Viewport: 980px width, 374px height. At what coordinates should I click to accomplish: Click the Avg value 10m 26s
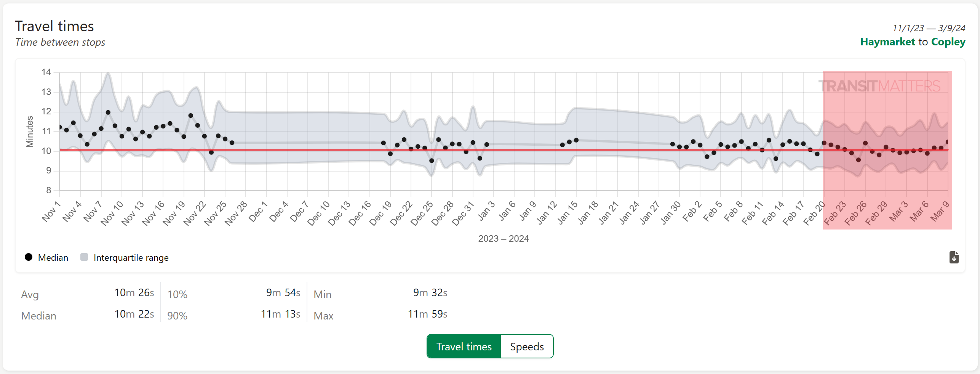point(134,293)
